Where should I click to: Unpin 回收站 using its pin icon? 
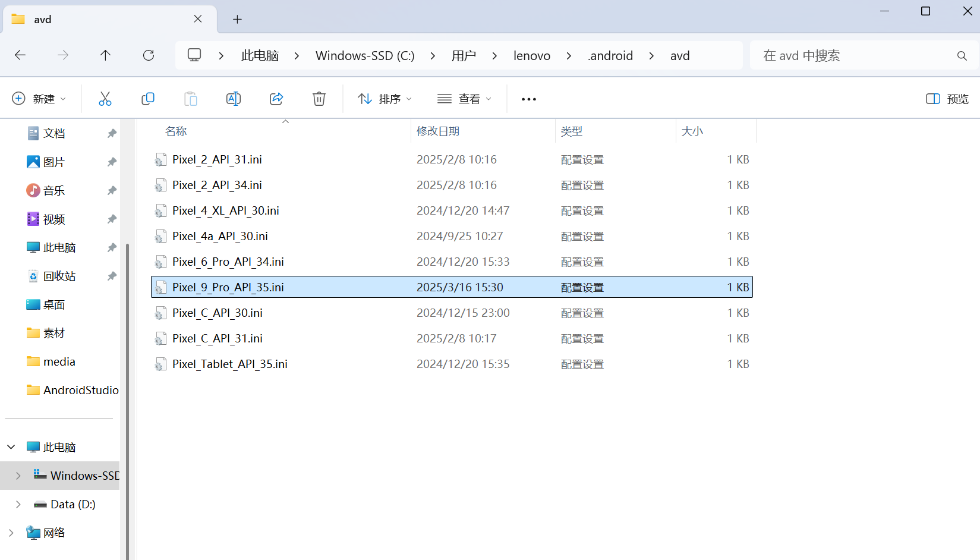(x=112, y=276)
